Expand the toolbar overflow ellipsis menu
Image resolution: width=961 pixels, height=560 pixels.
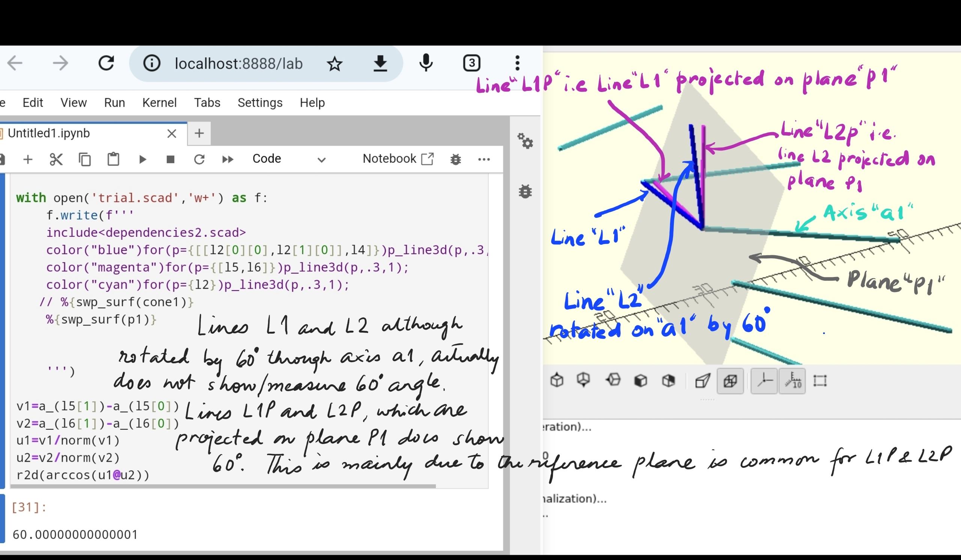click(x=484, y=159)
